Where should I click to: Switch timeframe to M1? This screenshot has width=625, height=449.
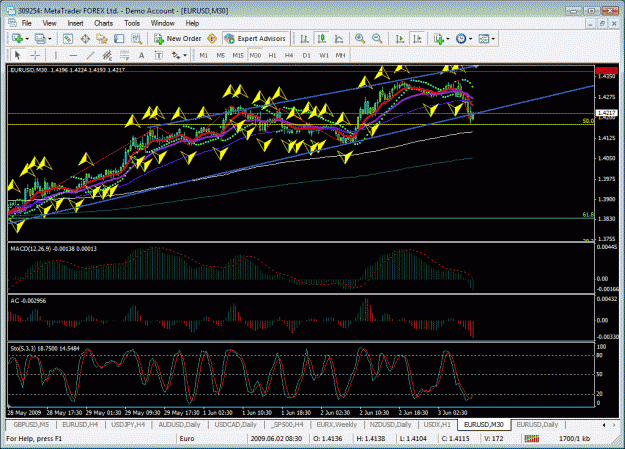204,55
